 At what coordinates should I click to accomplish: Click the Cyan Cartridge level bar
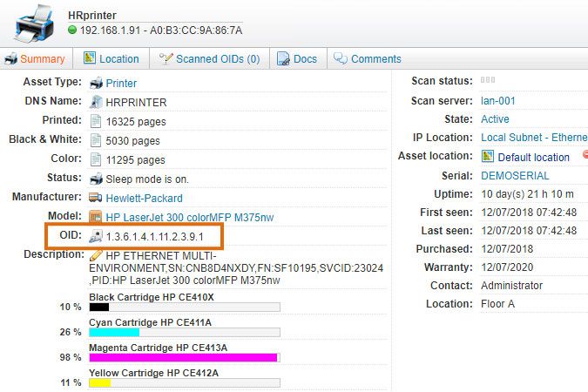point(184,333)
